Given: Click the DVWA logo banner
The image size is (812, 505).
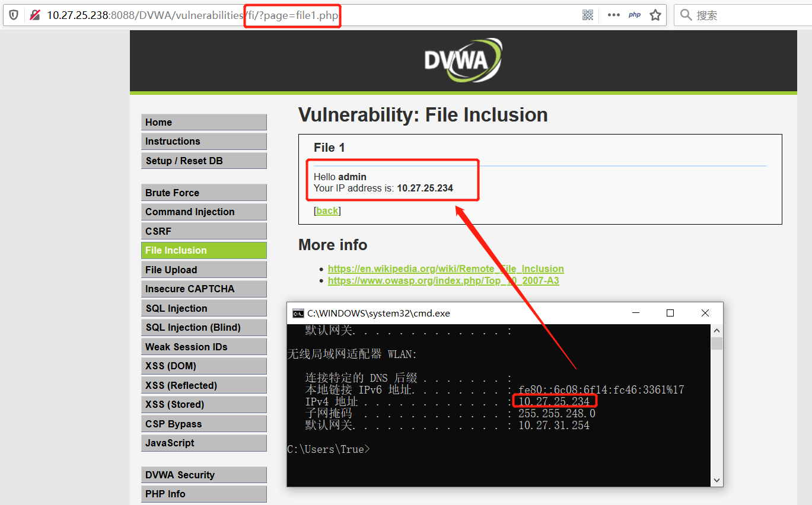Looking at the screenshot, I should [463, 60].
